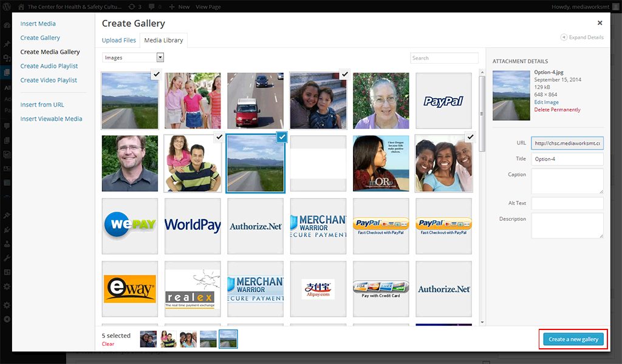
Task: Select the WorldPay logo thumbnail
Action: tap(193, 226)
